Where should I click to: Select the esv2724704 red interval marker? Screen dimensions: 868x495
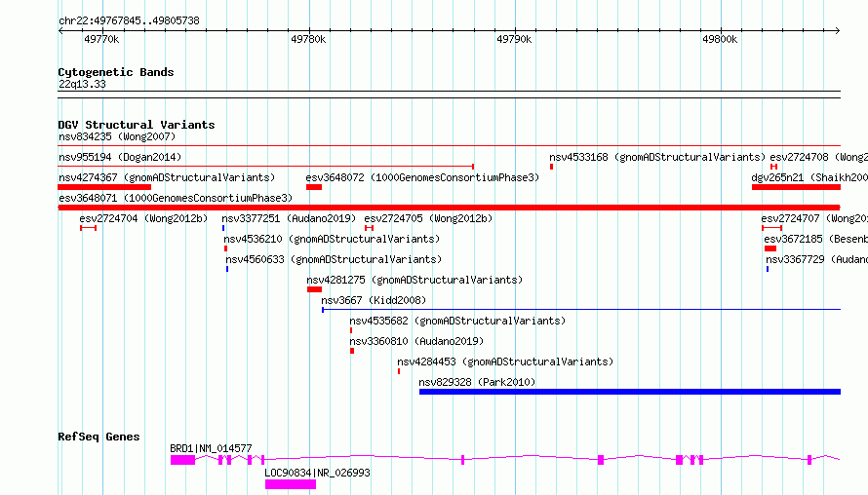click(x=89, y=228)
